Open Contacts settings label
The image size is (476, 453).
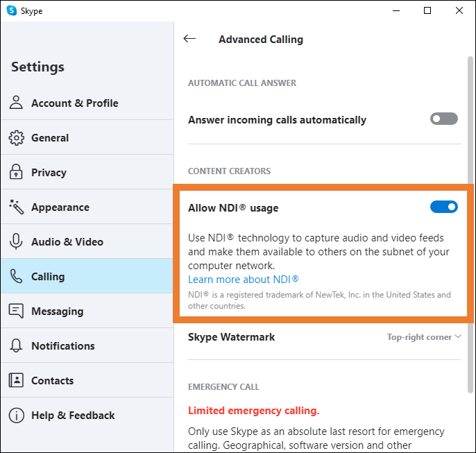point(53,380)
